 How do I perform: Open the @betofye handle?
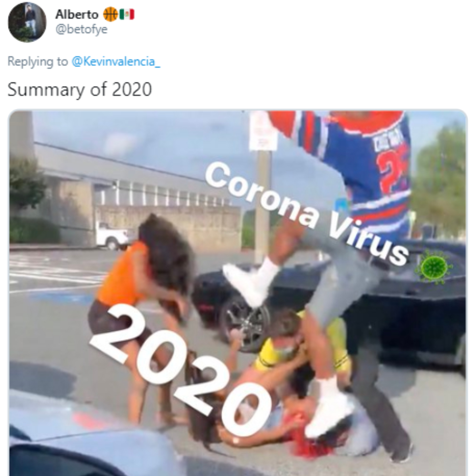[x=81, y=30]
